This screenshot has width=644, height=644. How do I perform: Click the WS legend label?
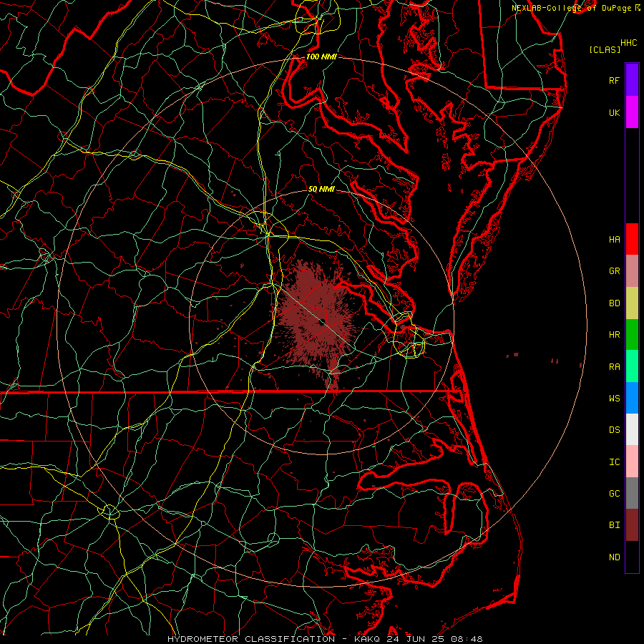tap(614, 398)
